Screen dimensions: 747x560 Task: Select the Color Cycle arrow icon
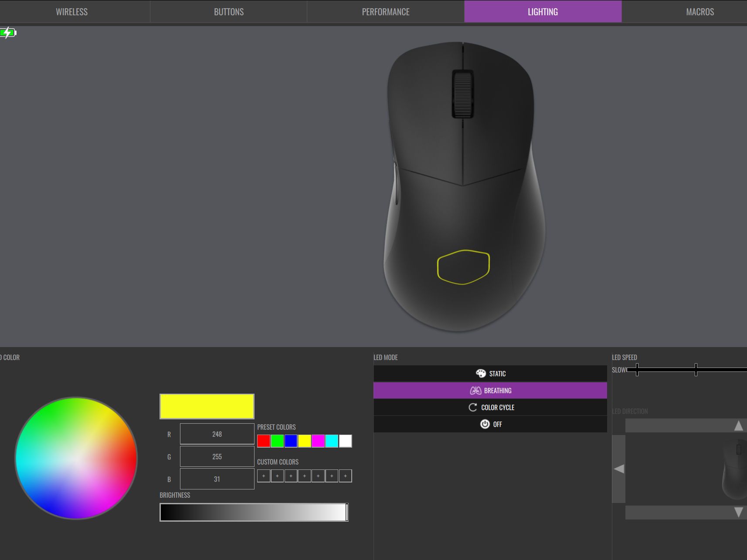(473, 407)
